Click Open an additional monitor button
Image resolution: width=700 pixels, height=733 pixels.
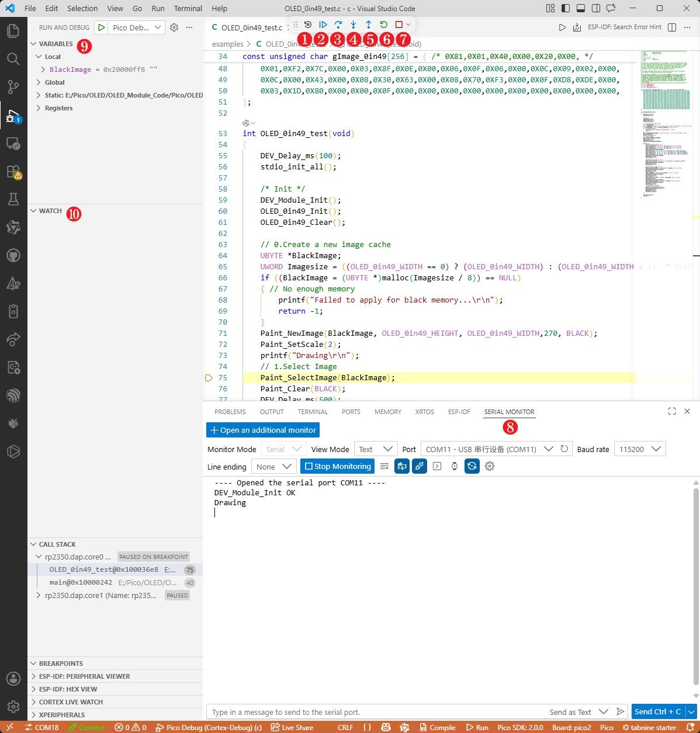coord(263,430)
